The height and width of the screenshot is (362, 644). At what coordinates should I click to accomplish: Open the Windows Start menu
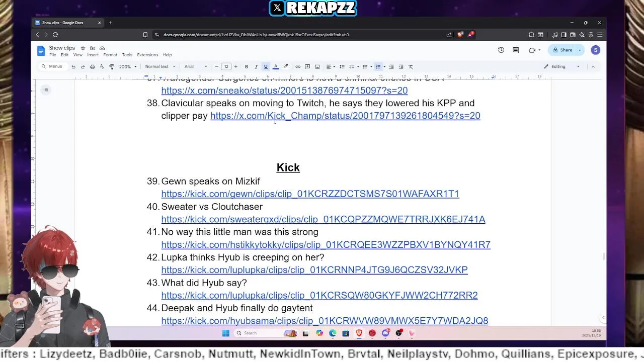(226, 333)
